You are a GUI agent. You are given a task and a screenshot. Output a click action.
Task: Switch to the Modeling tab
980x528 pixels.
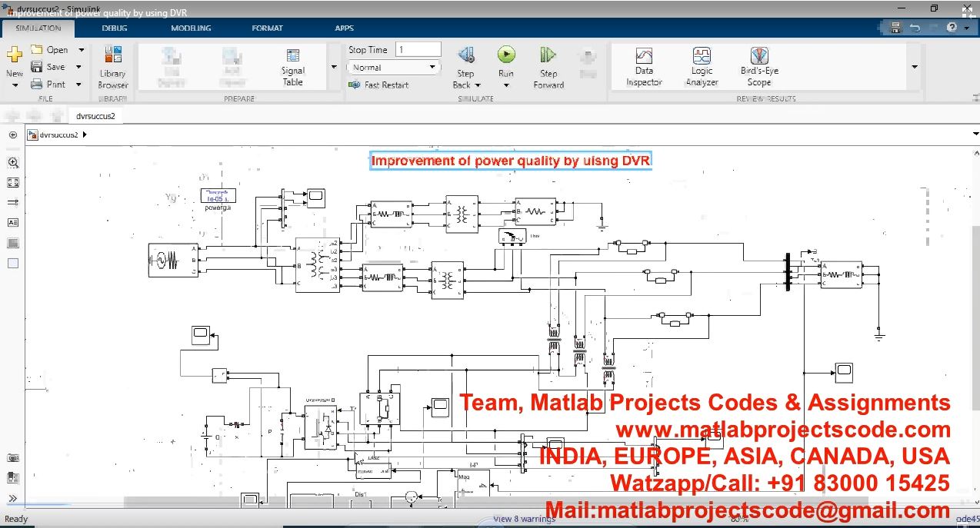tap(191, 28)
